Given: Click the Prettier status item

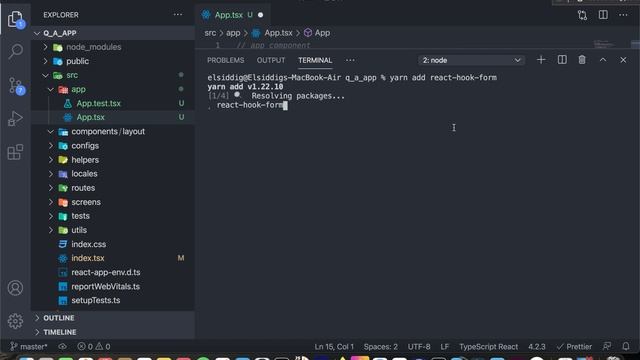Looking at the screenshot, I should (574, 347).
